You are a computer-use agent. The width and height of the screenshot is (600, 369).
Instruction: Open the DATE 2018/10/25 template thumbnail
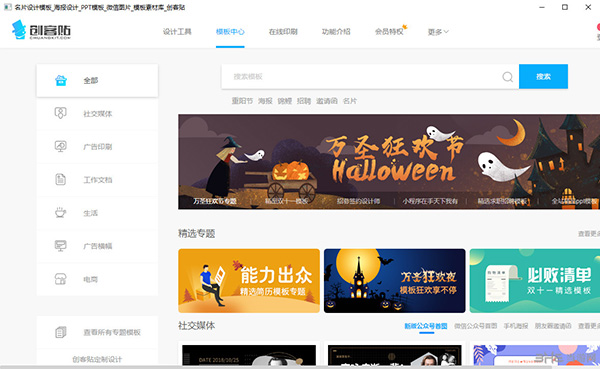pos(249,355)
